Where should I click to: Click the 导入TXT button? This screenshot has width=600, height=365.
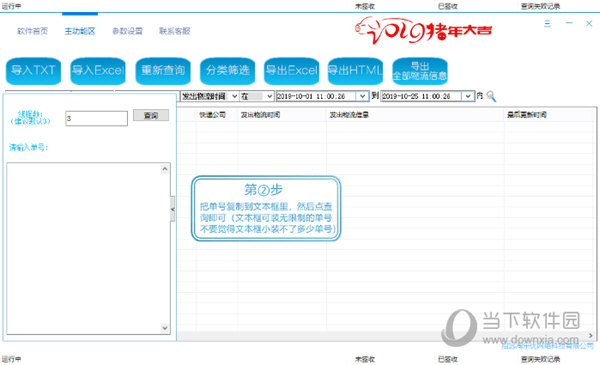(33, 71)
